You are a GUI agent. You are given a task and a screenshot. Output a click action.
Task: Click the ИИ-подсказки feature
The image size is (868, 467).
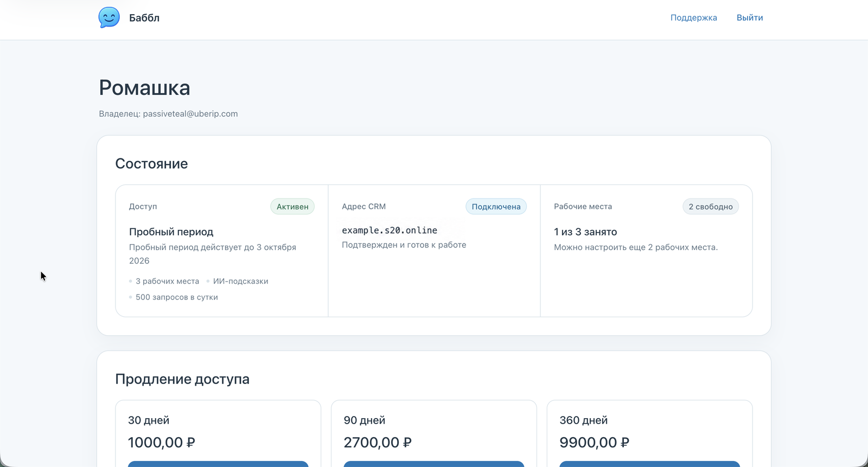tap(240, 281)
